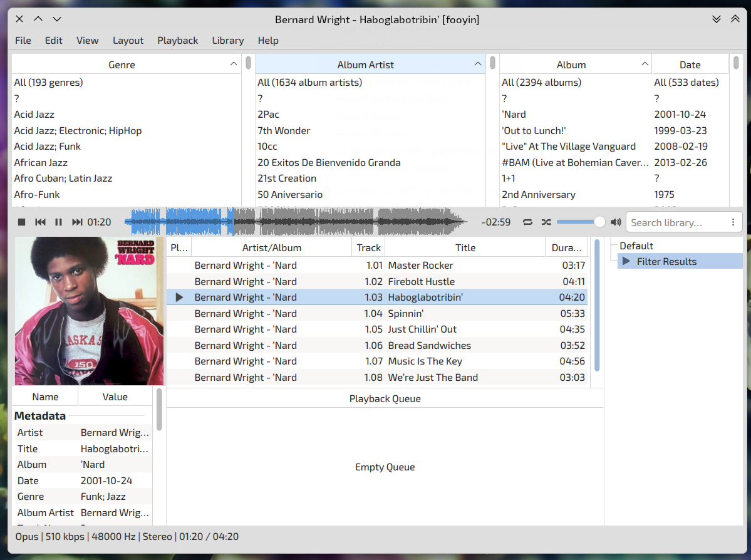Select the Acid Jazz genre
Viewport: 751px width, 560px height.
click(x=126, y=115)
